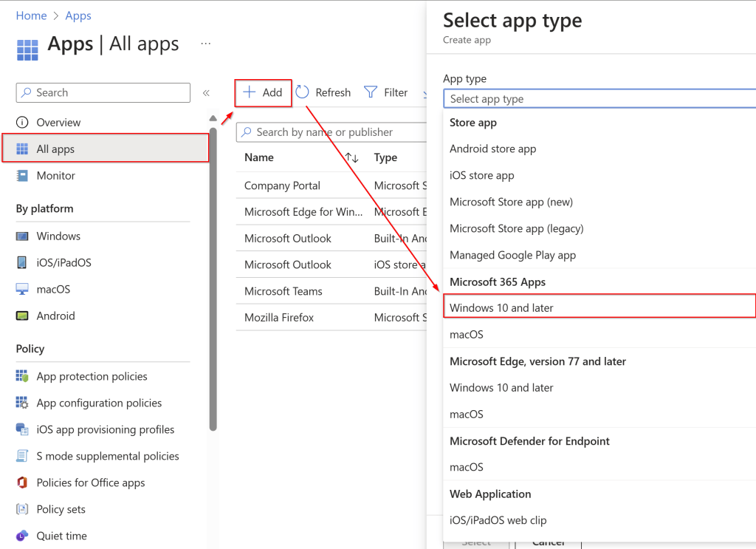Click the Android platform icon
Viewport: 756px width, 549px height.
[22, 316]
